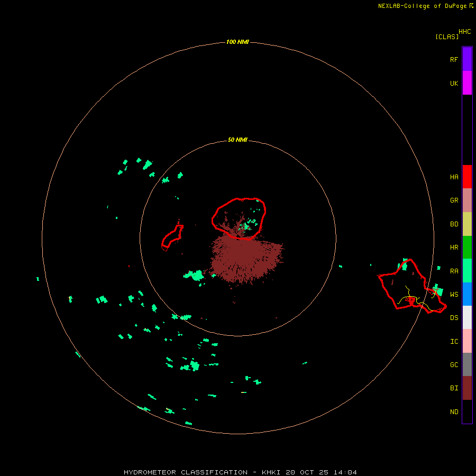
Task: Click the BI brown legend swatch
Action: pos(467,388)
